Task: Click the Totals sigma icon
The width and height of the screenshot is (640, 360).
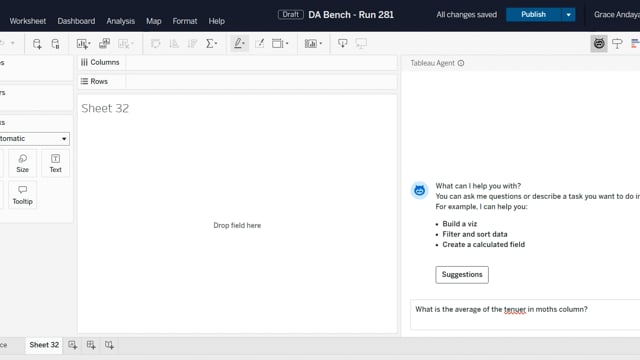Action: point(210,43)
